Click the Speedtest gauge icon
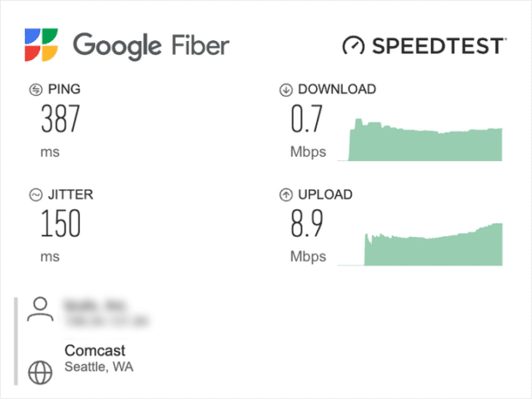 tap(354, 45)
